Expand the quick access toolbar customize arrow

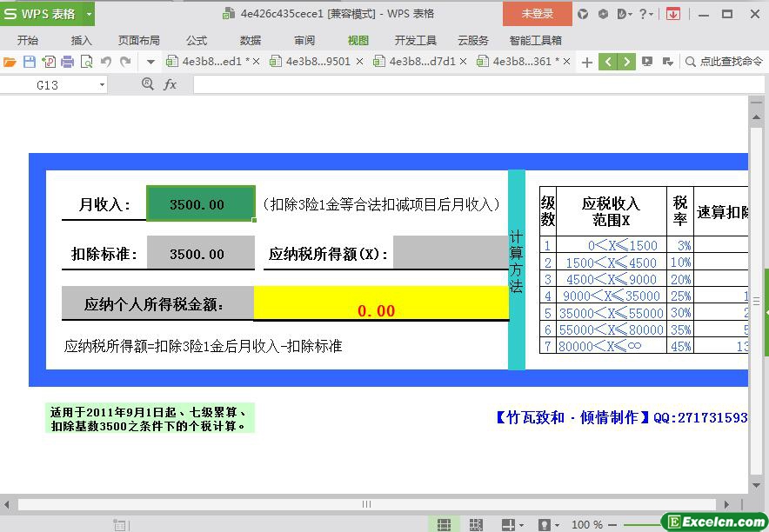pos(150,62)
